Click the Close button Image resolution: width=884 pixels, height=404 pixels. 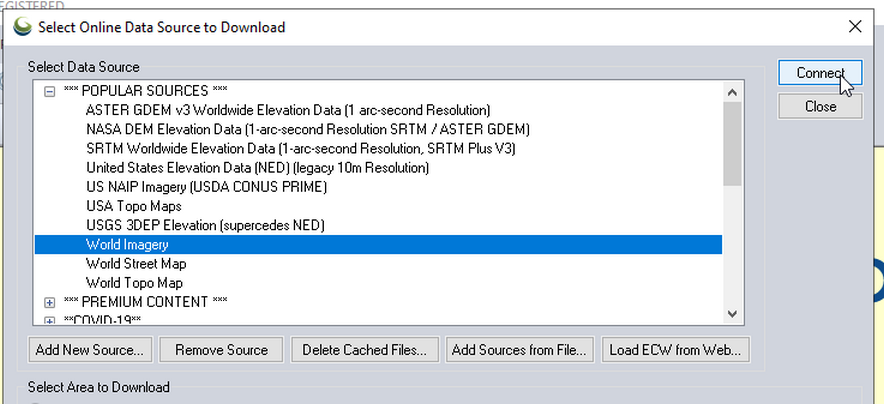820,106
